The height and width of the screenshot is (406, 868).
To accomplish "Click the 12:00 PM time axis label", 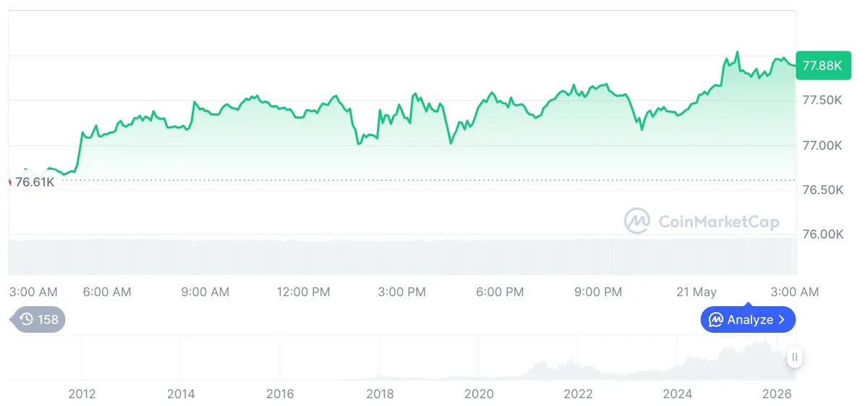I will pyautogui.click(x=303, y=292).
